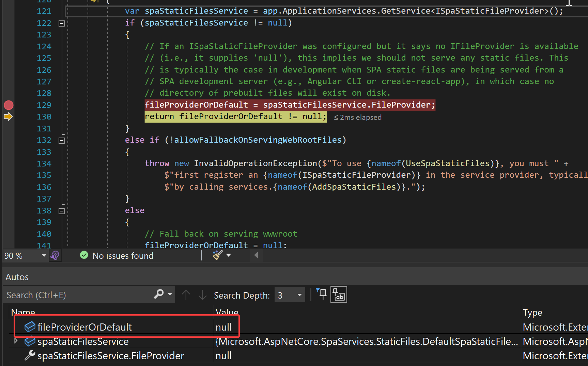588x366 pixels.
Task: Click UseSpaStaticFiles on line 134
Action: [447, 163]
